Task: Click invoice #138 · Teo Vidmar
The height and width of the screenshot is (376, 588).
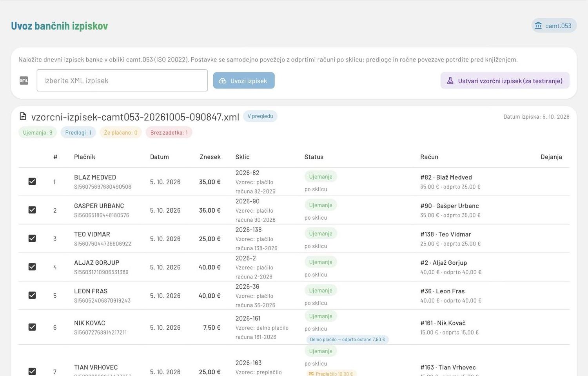Action: pos(446,234)
